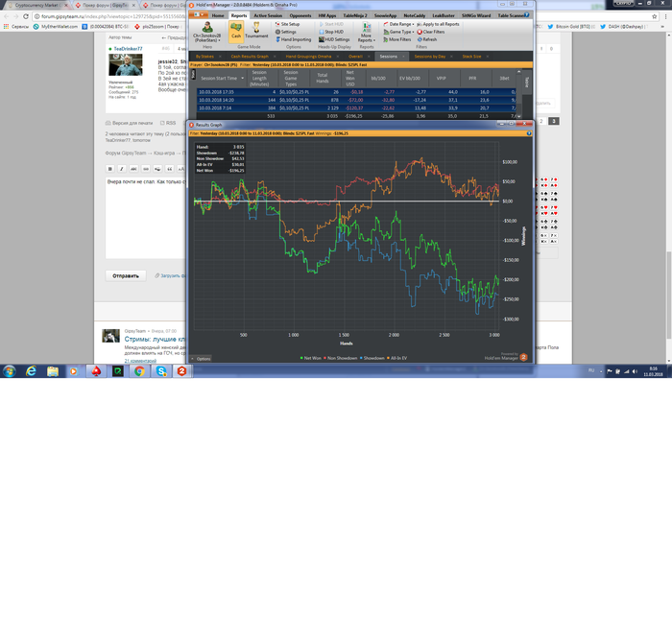Toggle the All-In EV legend entry
672x640 pixels.
point(396,358)
